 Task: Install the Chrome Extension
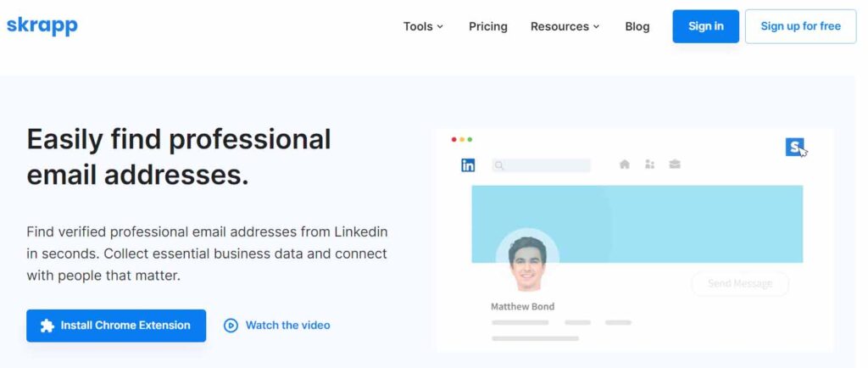116,326
